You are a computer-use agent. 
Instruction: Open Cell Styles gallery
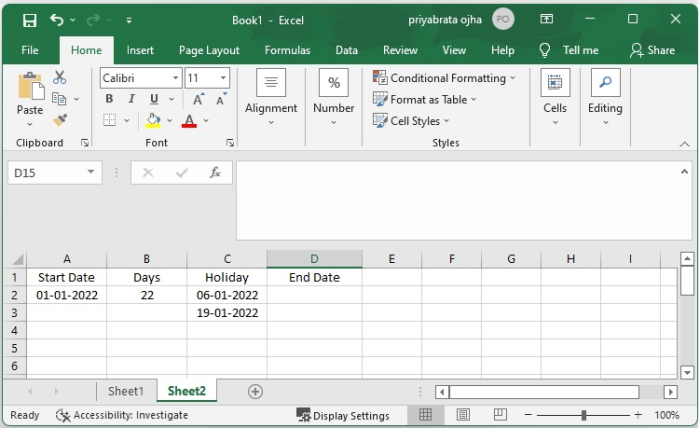click(x=411, y=121)
